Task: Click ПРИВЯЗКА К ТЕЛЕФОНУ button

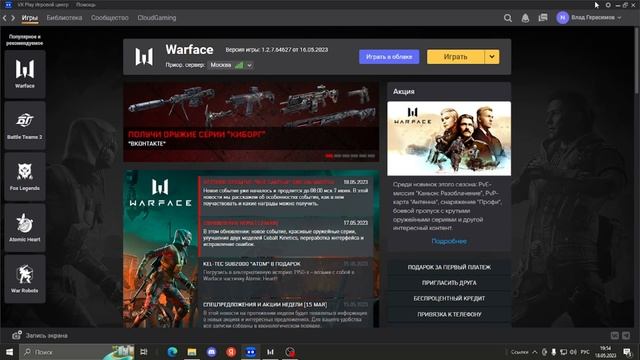Action: click(449, 314)
